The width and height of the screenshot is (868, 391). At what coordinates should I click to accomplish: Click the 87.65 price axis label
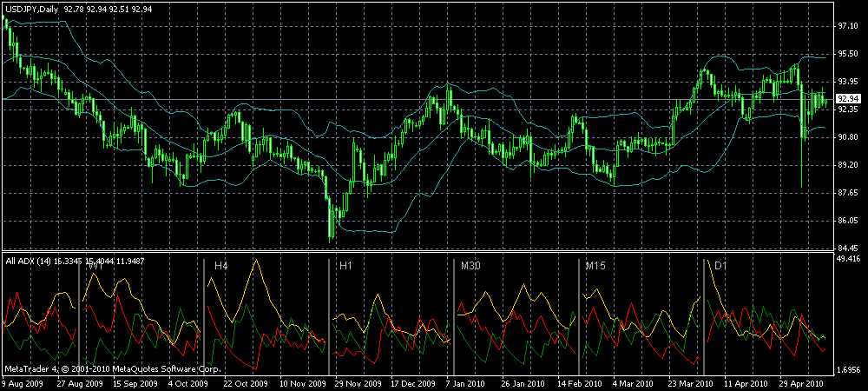(847, 193)
